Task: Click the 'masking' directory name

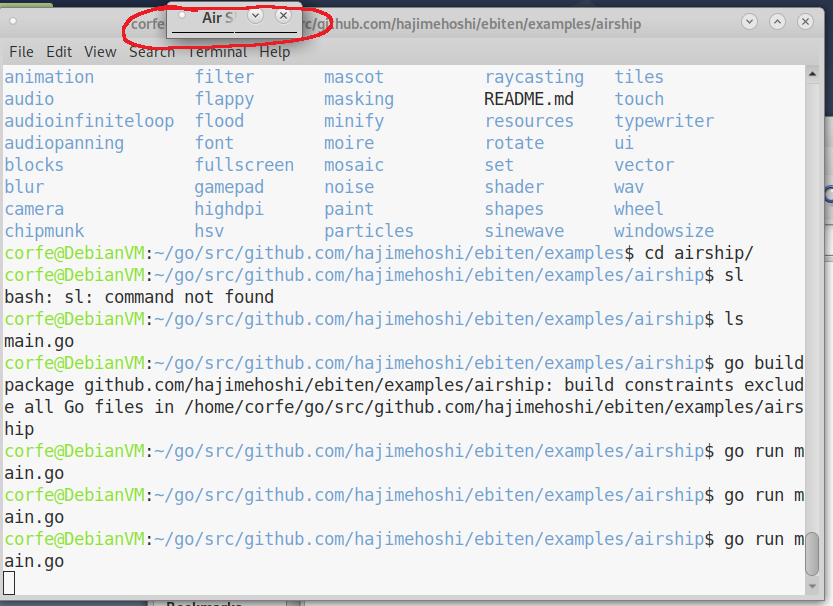Action: point(359,99)
